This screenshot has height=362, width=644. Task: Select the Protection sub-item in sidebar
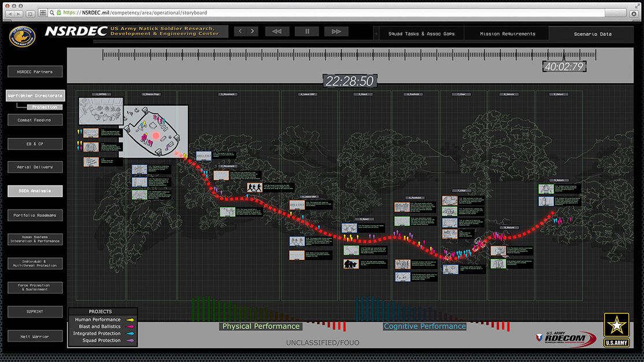[44, 107]
